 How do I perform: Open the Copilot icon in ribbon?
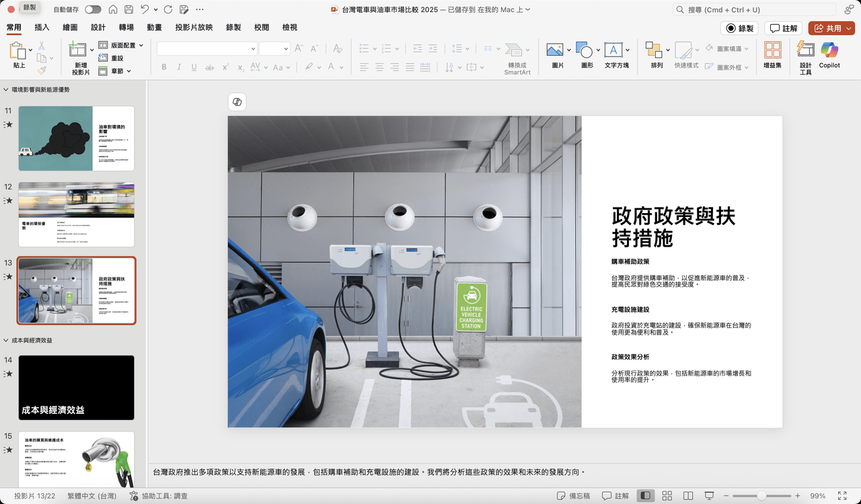[x=829, y=49]
